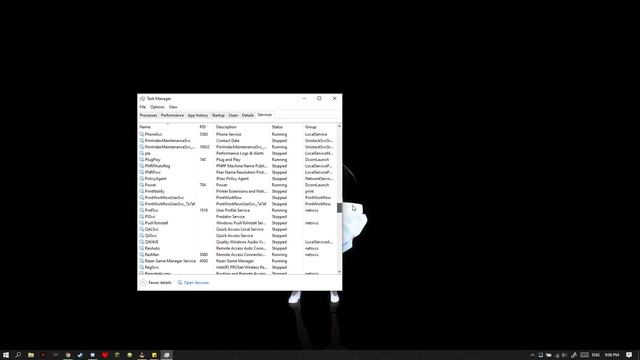Viewport: 640px width, 360px height.
Task: Switch to the Processes tab
Action: [x=148, y=116]
